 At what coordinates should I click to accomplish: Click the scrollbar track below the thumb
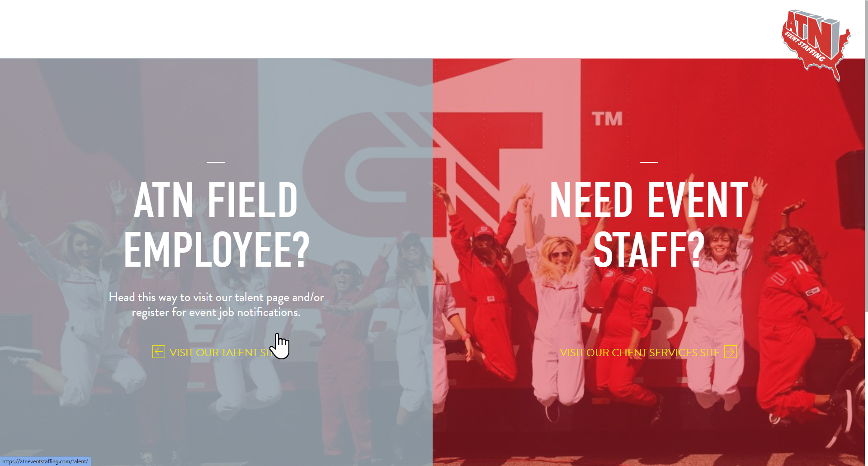pyautogui.click(x=866, y=389)
